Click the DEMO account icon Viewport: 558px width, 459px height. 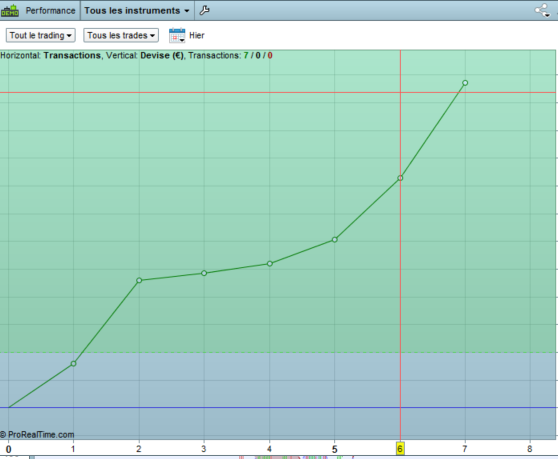(10, 11)
